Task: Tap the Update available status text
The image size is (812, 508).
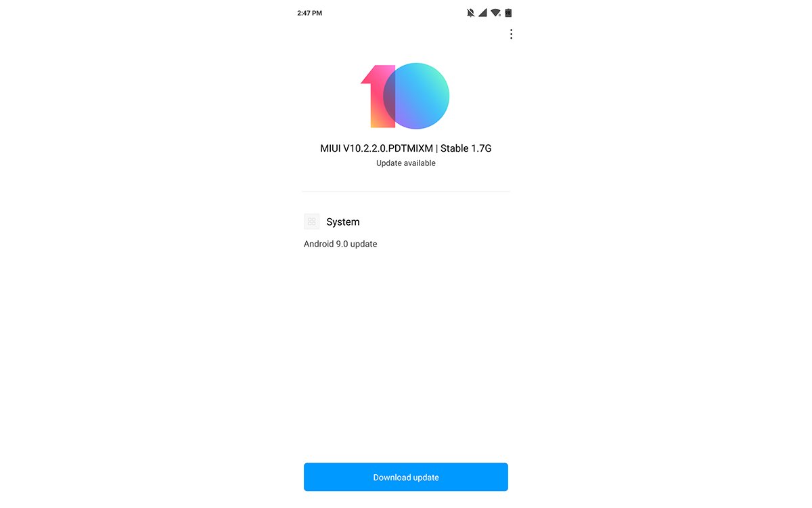Action: [x=406, y=163]
